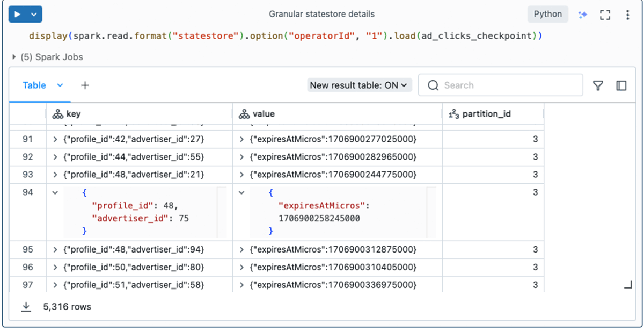This screenshot has width=644, height=331.
Task: Expand the key cell in row 91
Action: click(55, 140)
